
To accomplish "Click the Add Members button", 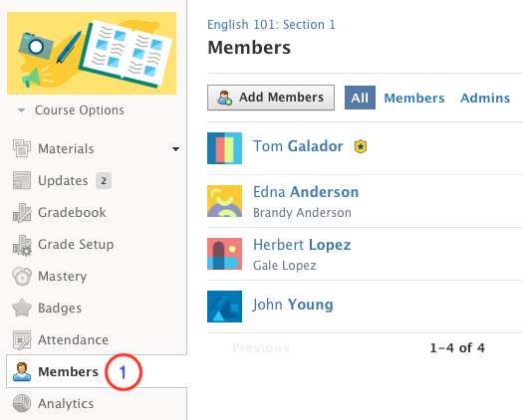I will (x=271, y=98).
